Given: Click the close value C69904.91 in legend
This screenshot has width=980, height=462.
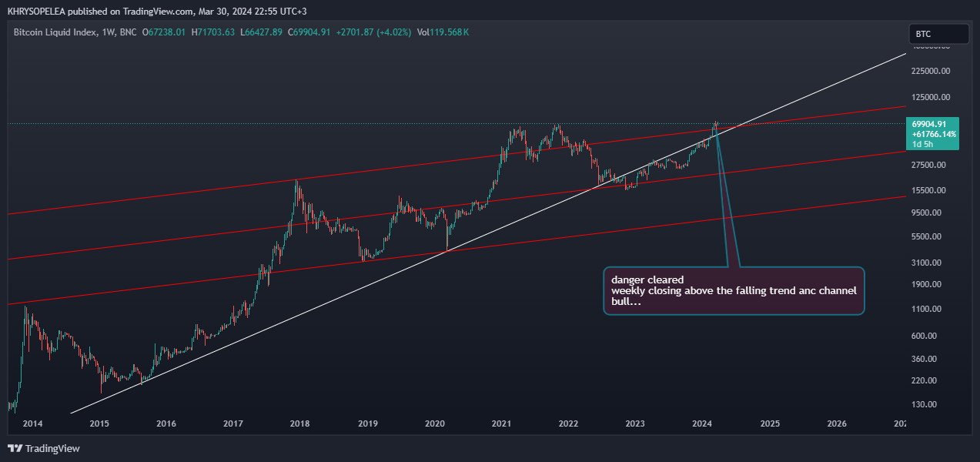Looking at the screenshot, I should [309, 32].
